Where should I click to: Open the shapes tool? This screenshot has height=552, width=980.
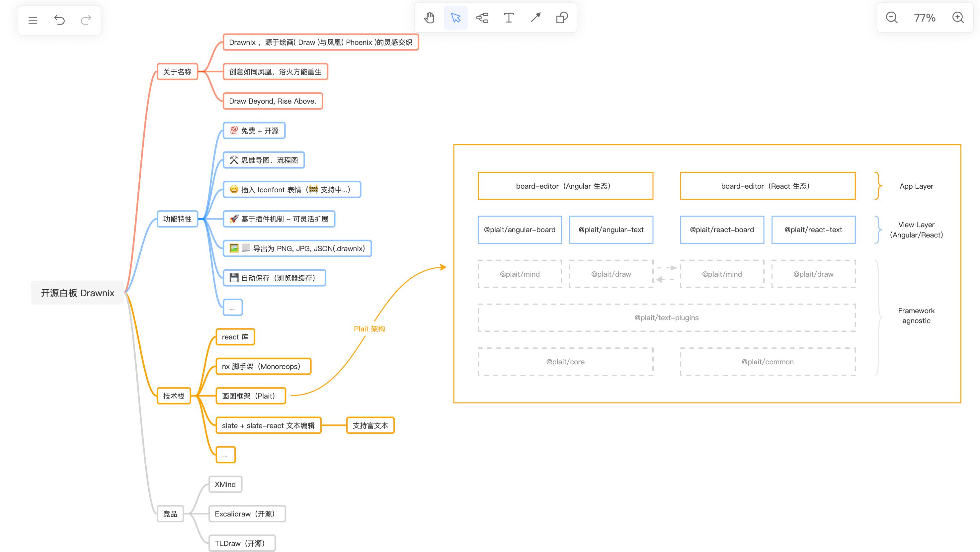(562, 18)
